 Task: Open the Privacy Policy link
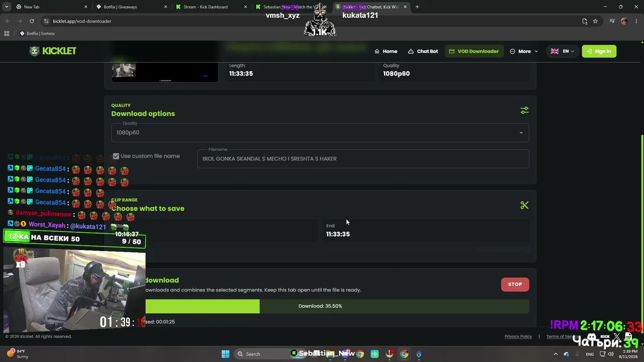pyautogui.click(x=518, y=336)
